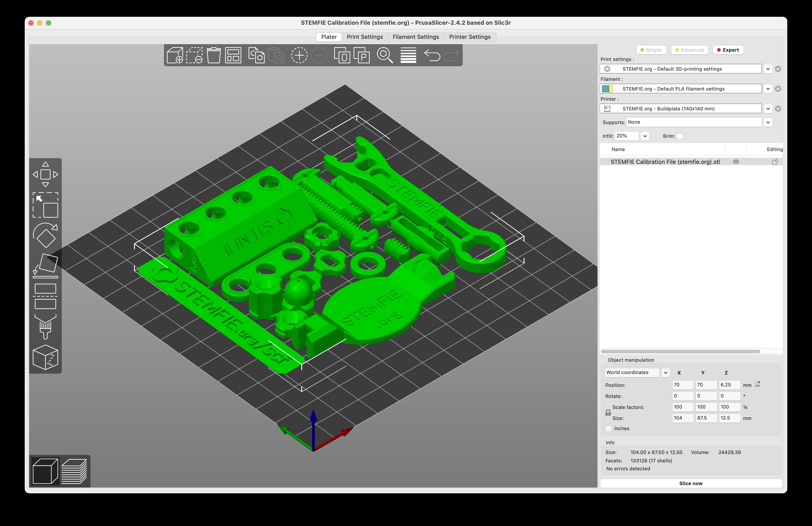Remove an instance with the minus icon
Image resolution: width=812 pixels, height=526 pixels.
[319, 55]
